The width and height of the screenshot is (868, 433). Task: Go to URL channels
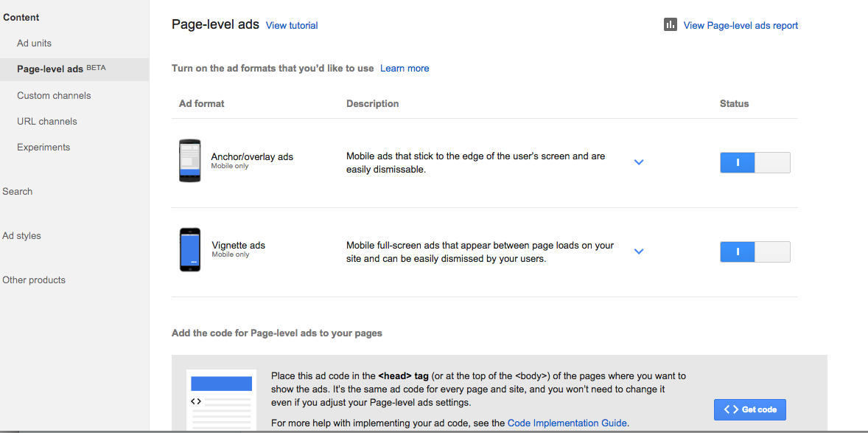[x=47, y=122]
